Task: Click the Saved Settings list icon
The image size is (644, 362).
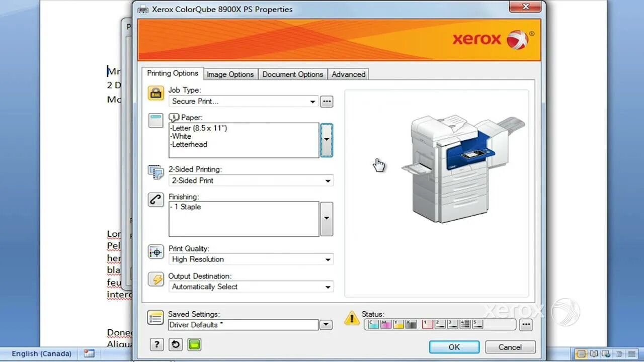Action: 155,317
